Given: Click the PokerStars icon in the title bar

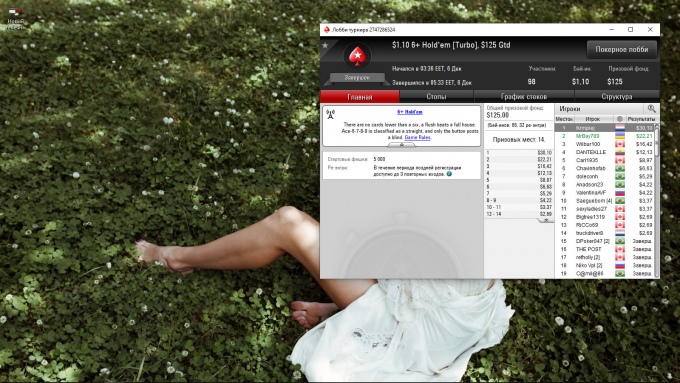Looking at the screenshot, I should pyautogui.click(x=327, y=29).
